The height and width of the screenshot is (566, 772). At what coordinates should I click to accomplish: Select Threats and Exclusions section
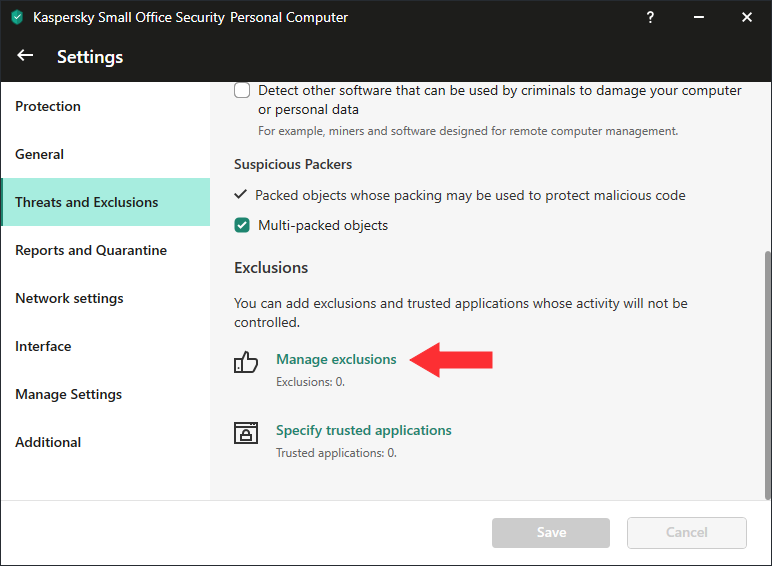coord(105,202)
